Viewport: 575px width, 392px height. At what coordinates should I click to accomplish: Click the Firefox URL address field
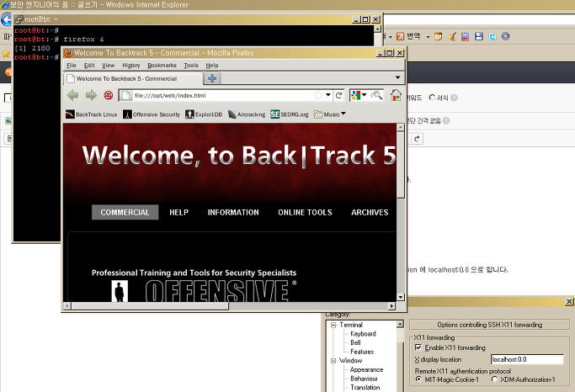pos(224,95)
